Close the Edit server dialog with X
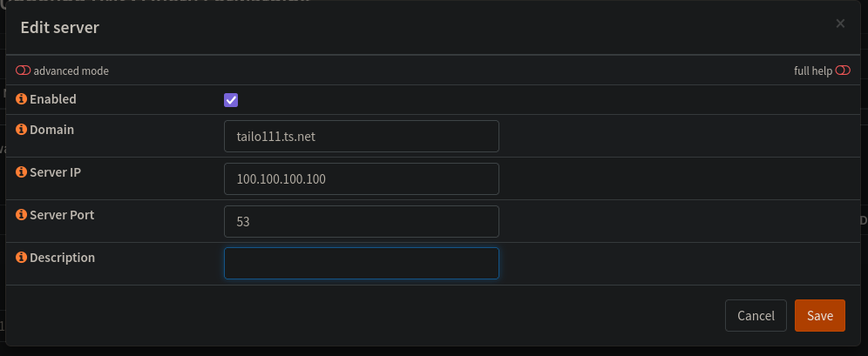868x356 pixels. (x=840, y=24)
